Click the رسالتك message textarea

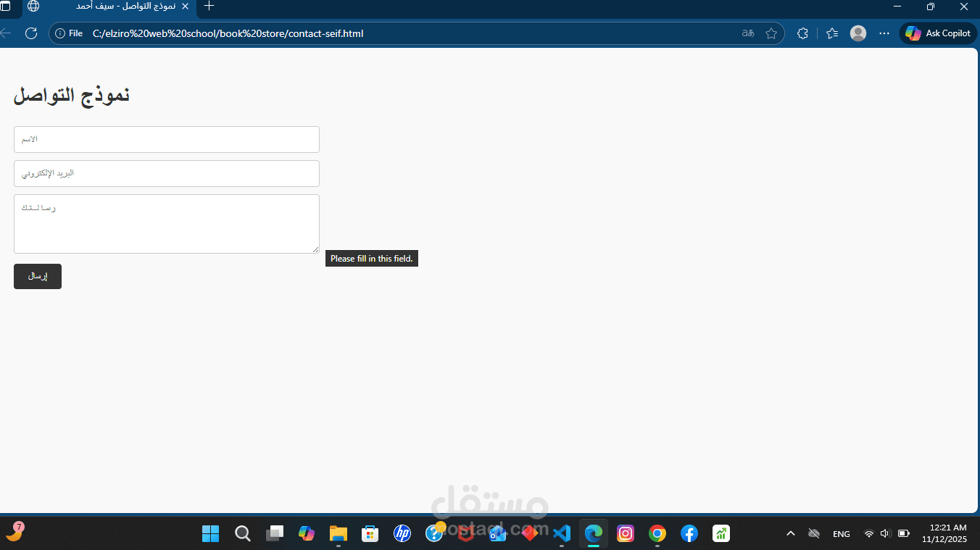tap(167, 224)
